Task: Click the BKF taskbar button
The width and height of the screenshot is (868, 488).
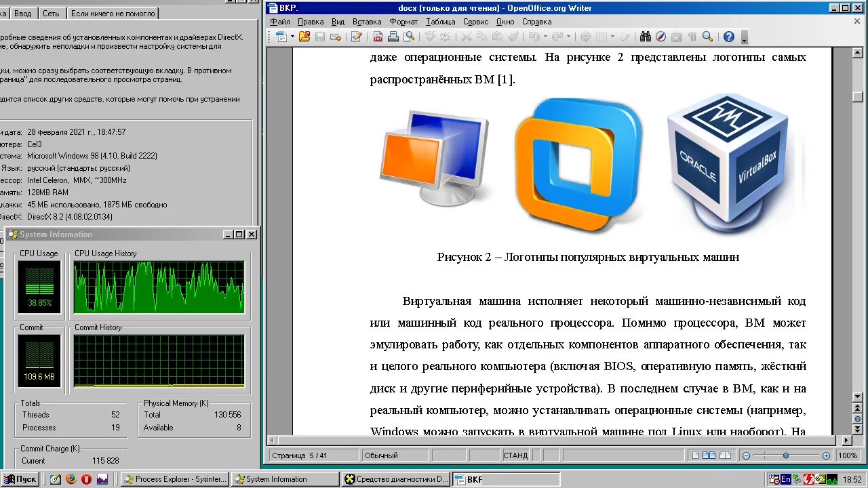Action: (x=506, y=479)
